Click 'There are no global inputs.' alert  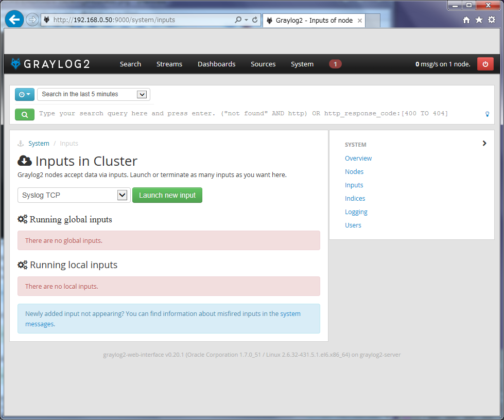click(x=169, y=240)
